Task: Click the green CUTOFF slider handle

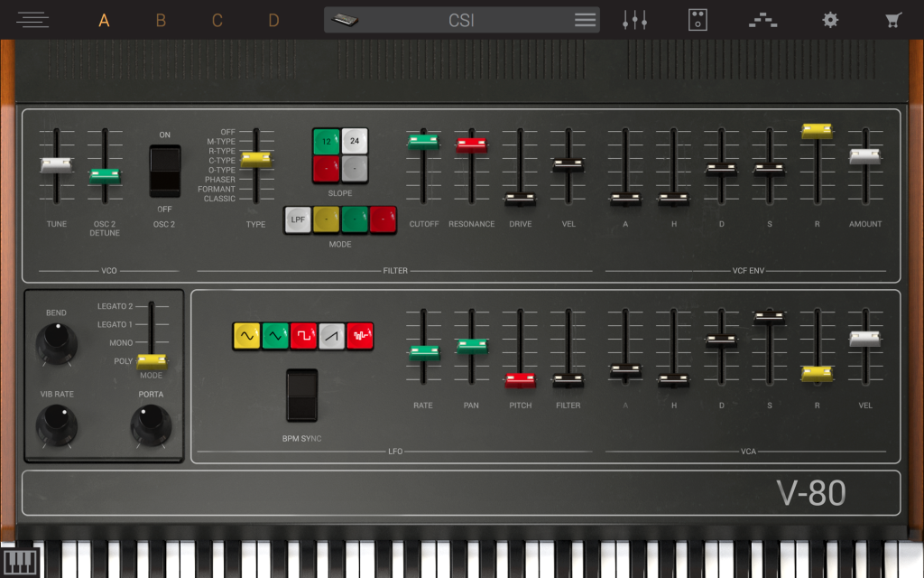Action: coord(423,140)
